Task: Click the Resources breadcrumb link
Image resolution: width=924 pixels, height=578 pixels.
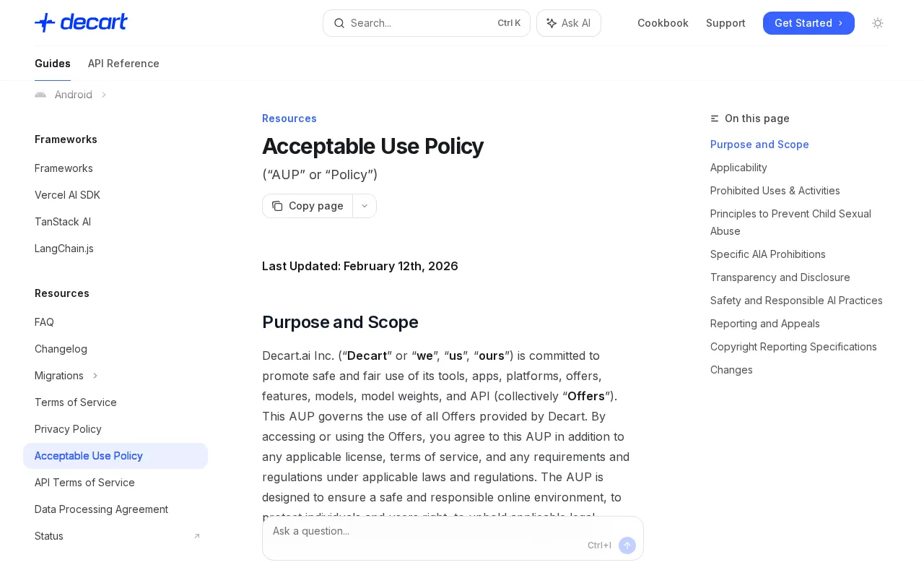Action: pos(289,118)
